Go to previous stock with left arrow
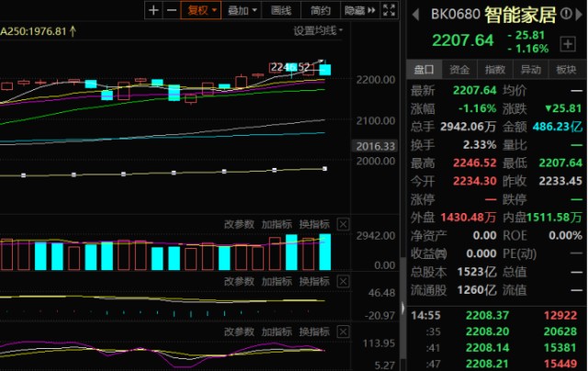 (x=414, y=15)
